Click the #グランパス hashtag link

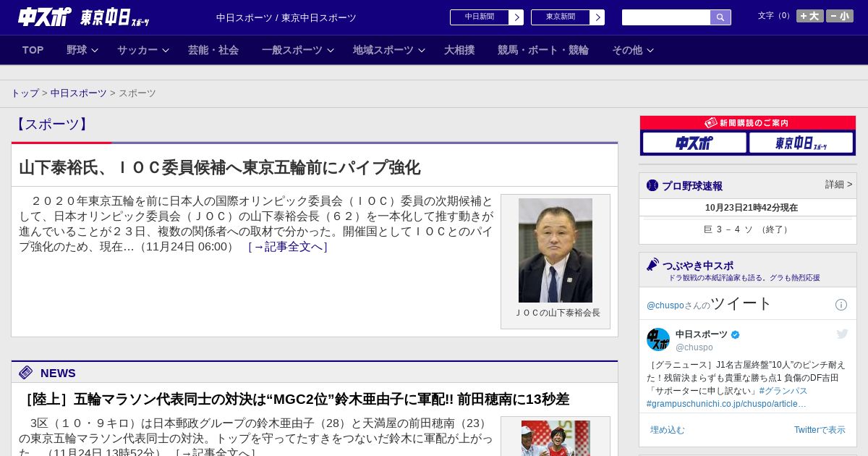[783, 391]
